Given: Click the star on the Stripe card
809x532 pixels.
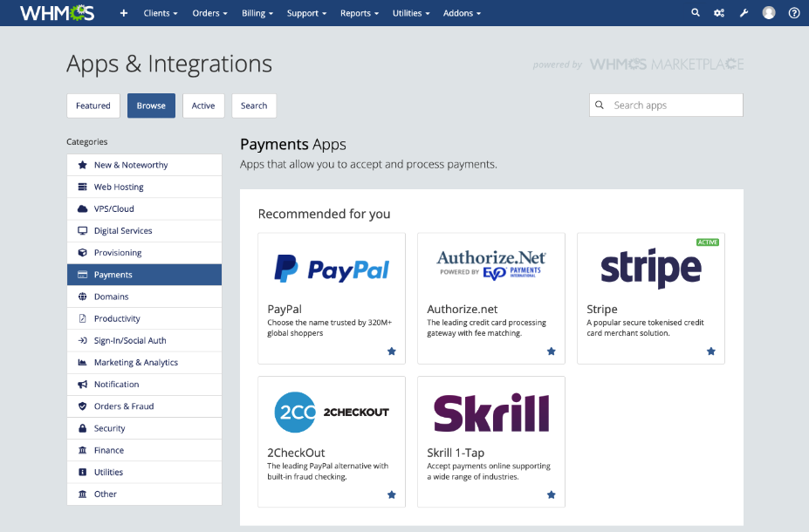Looking at the screenshot, I should (x=711, y=351).
